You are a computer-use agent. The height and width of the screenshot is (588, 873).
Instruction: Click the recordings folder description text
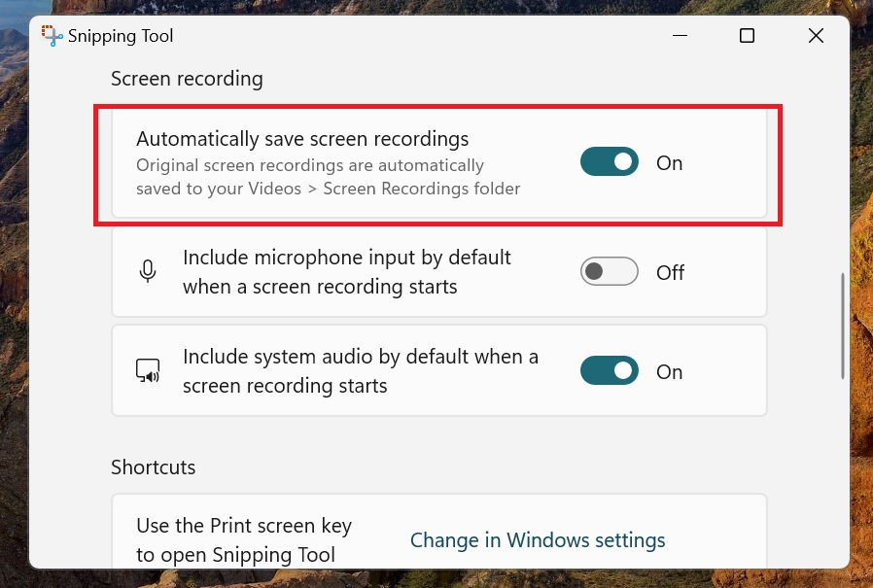pos(328,177)
